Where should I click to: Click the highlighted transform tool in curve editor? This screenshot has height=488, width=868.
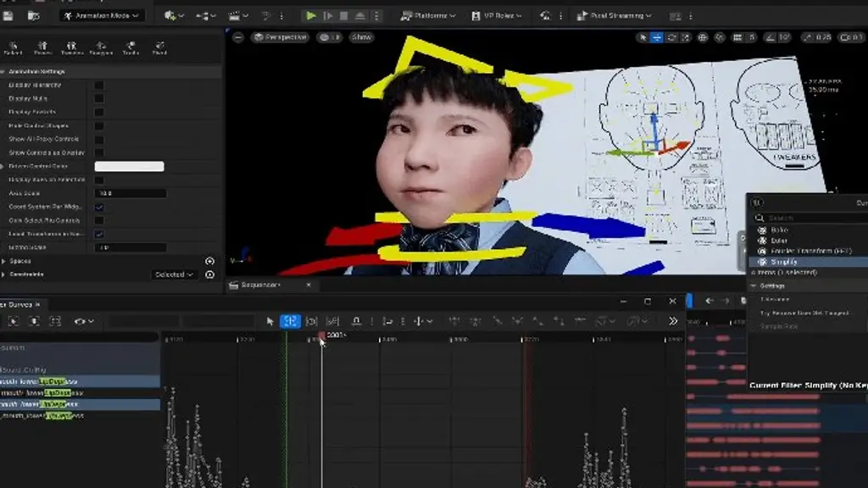(x=290, y=321)
